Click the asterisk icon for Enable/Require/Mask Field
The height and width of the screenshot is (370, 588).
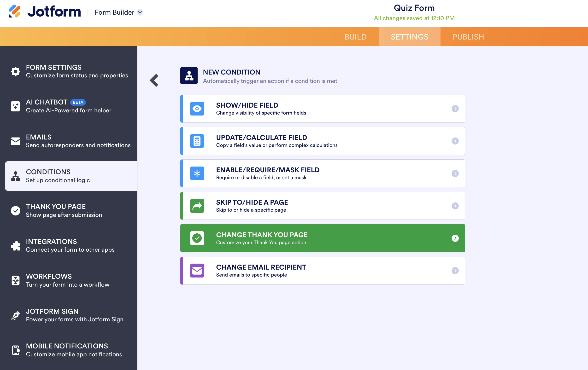click(x=197, y=173)
